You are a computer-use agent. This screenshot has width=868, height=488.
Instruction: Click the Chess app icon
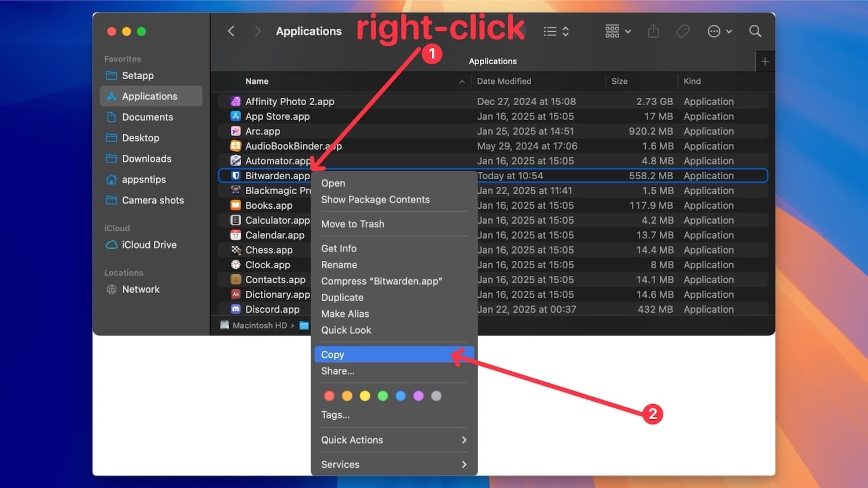click(236, 250)
